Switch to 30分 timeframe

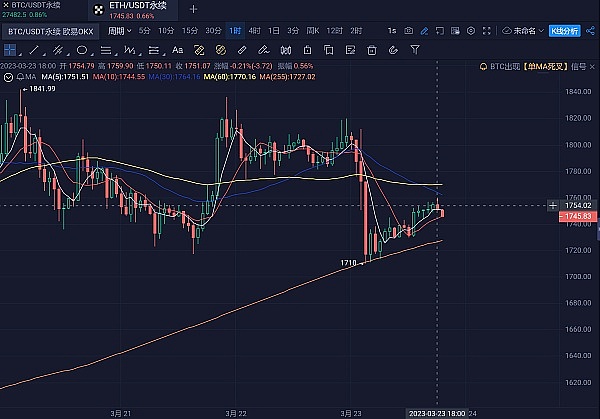(x=213, y=31)
